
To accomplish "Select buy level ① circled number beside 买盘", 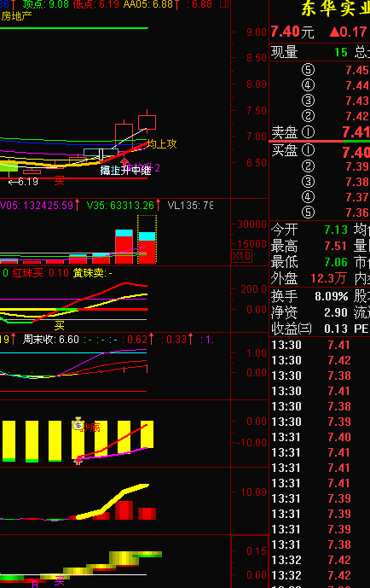I will click(309, 150).
